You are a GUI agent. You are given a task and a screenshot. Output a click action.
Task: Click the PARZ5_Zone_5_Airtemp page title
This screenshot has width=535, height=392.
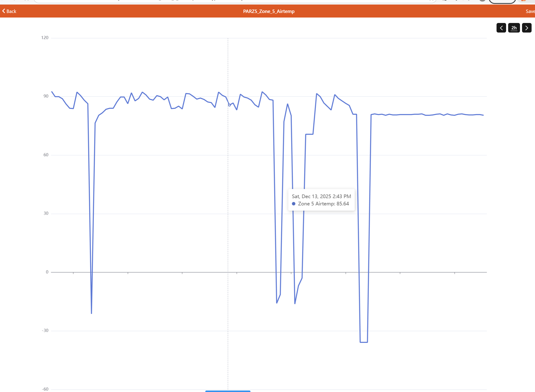(x=269, y=11)
